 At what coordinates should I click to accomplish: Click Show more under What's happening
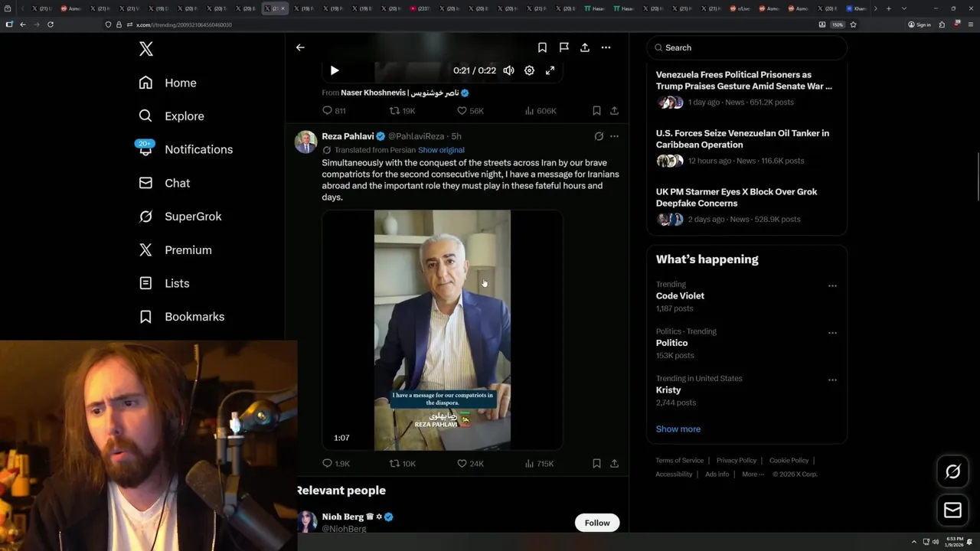678,429
